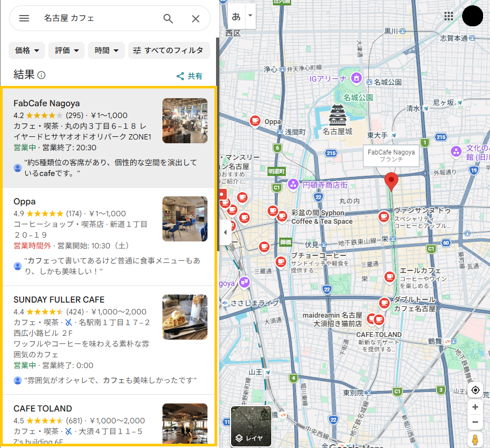Open the レイヤ layers button
490x448 pixels.
tap(251, 426)
